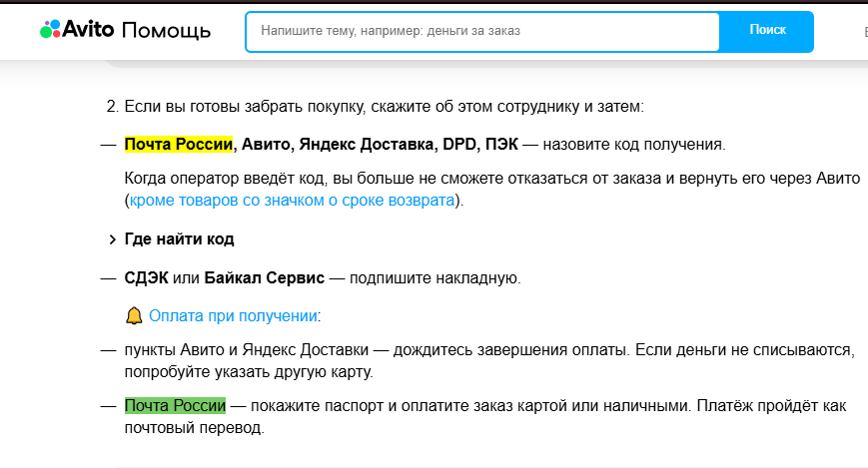Click the bell emoji before Оплата при получении
This screenshot has height=468, width=868.
134,316
